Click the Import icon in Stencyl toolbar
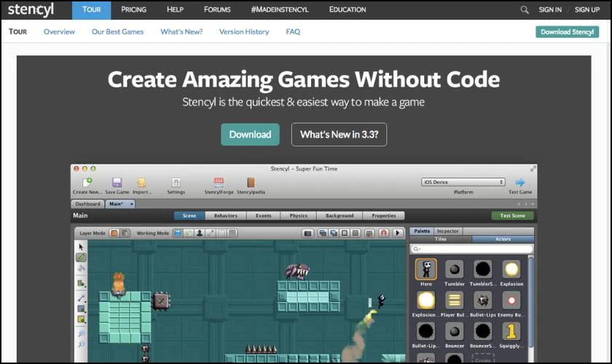The image size is (612, 364). [x=141, y=182]
